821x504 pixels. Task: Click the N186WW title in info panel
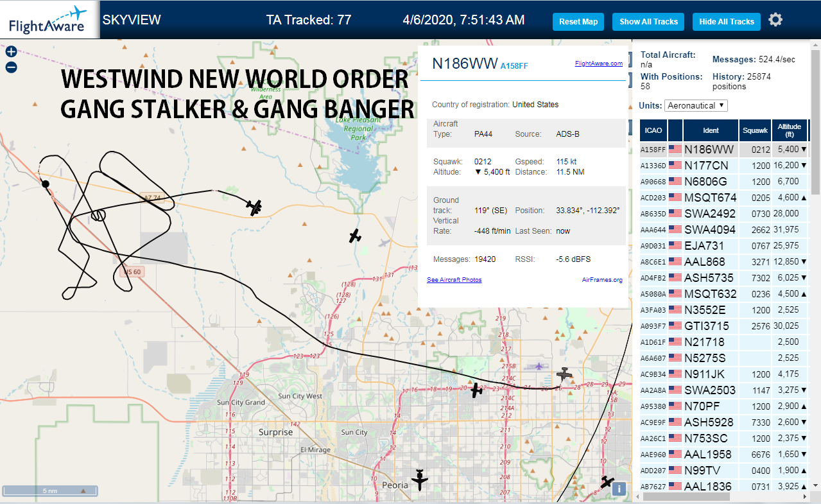465,63
